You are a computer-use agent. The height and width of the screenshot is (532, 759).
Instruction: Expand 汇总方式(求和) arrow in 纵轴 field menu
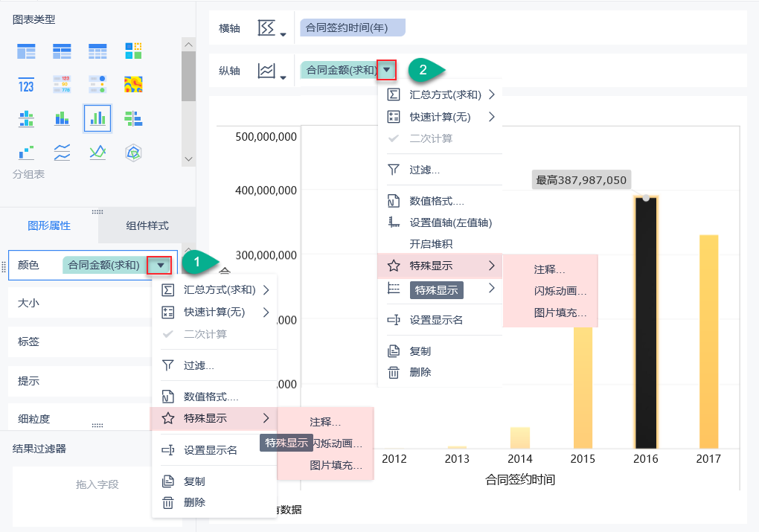(x=492, y=94)
